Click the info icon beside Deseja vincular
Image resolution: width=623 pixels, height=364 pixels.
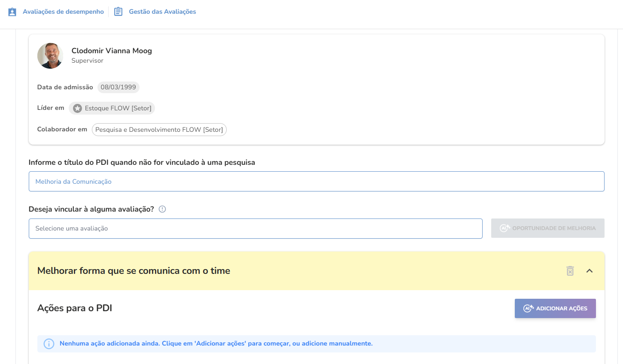pos(162,209)
